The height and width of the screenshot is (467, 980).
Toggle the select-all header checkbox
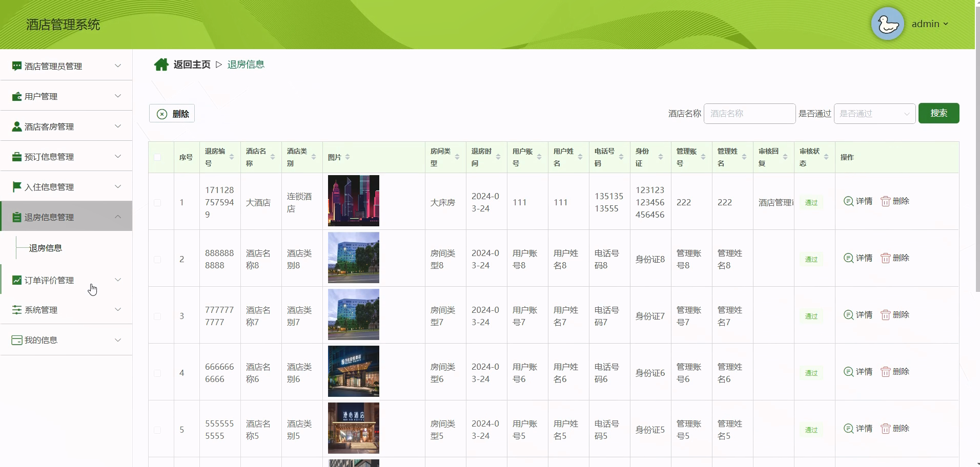point(157,157)
